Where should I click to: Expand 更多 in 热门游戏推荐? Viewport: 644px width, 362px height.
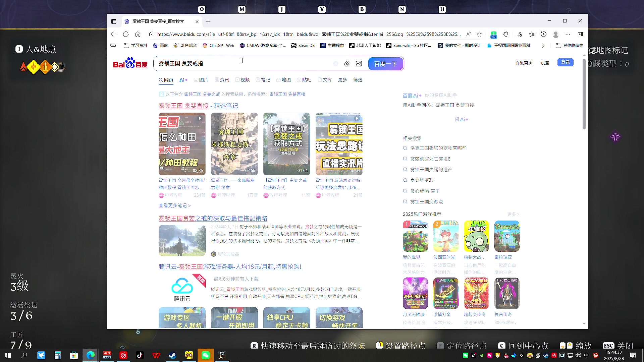(513, 214)
